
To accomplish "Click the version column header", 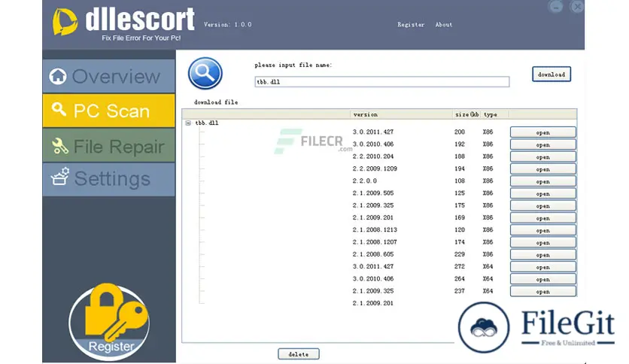I will 402,114.
